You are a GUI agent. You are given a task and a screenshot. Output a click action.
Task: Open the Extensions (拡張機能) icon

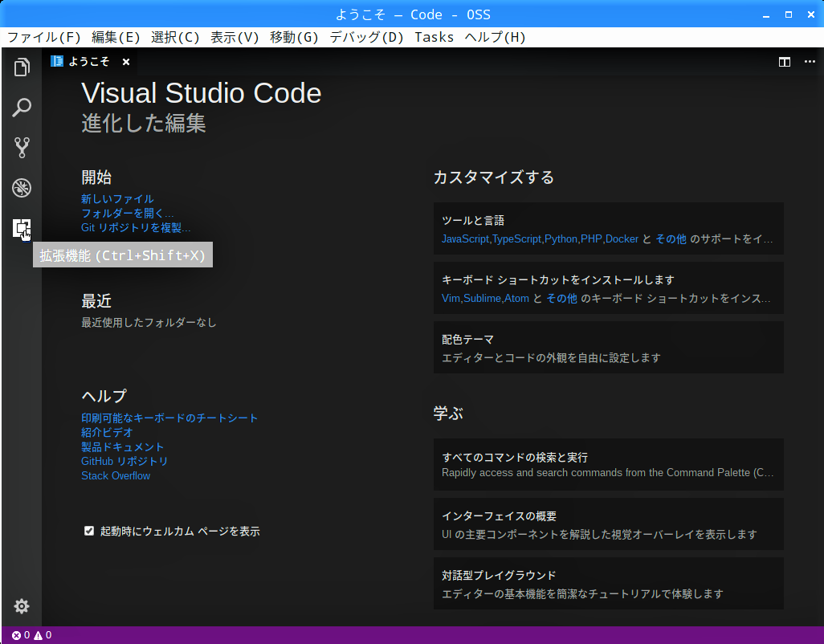click(22, 229)
